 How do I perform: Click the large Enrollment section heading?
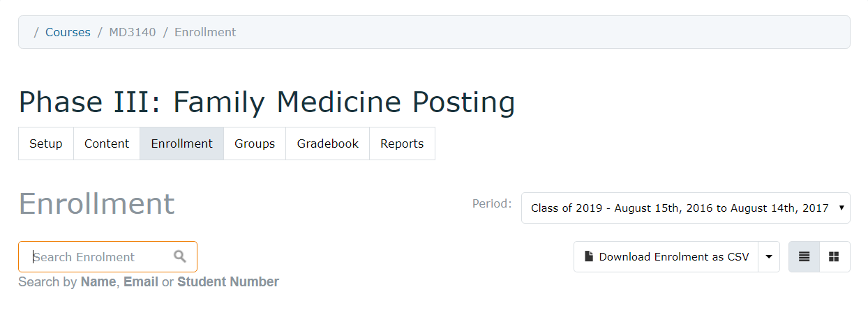96,203
